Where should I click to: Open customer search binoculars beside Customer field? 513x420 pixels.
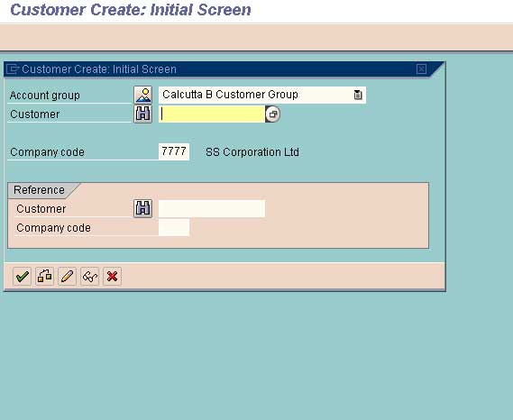pyautogui.click(x=143, y=114)
